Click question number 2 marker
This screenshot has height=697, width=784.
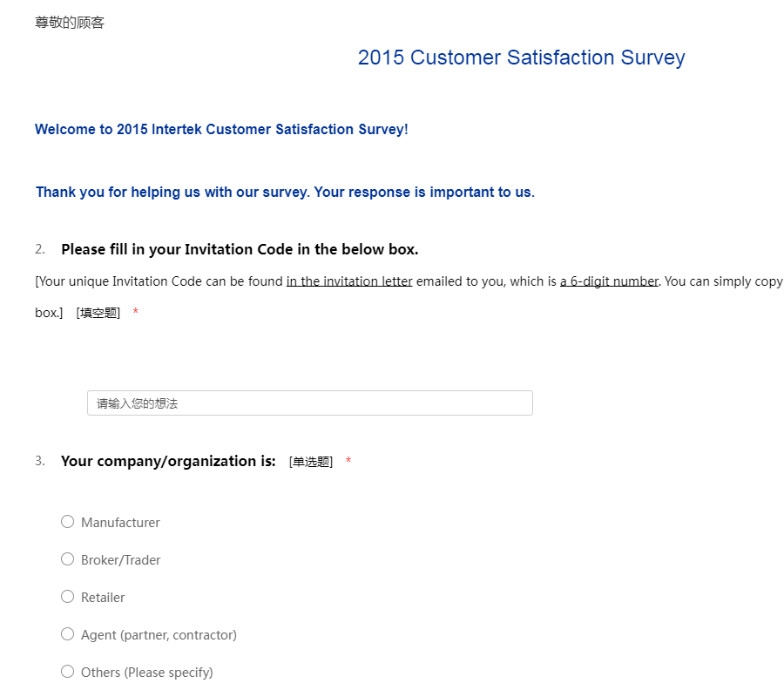coord(40,249)
